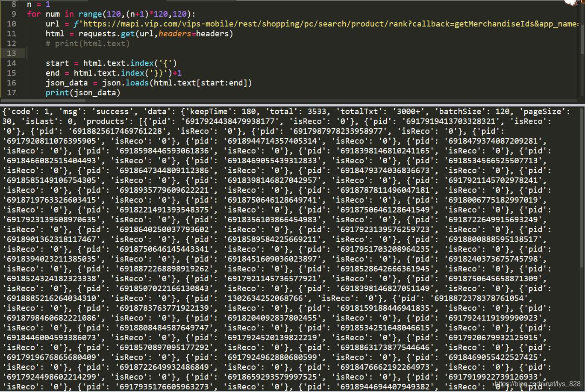The height and width of the screenshot is (392, 585).
Task: Click "'keepTime': 180" in output
Action: pos(223,112)
